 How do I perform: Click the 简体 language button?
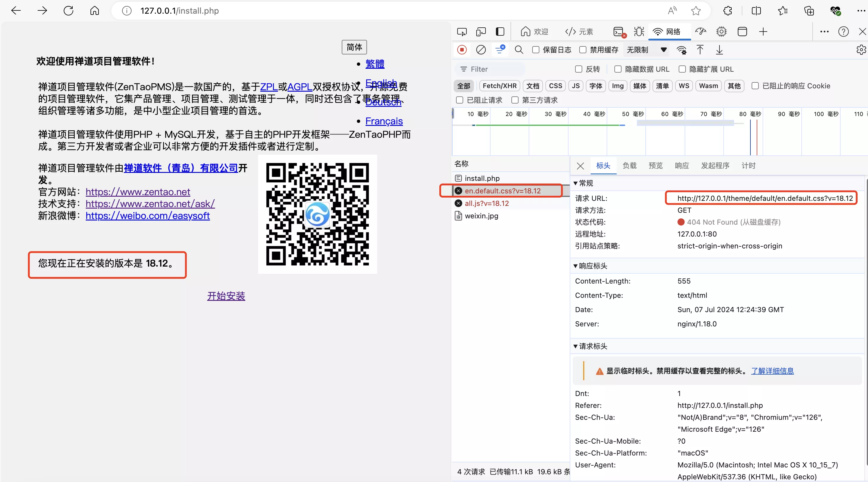tap(354, 47)
